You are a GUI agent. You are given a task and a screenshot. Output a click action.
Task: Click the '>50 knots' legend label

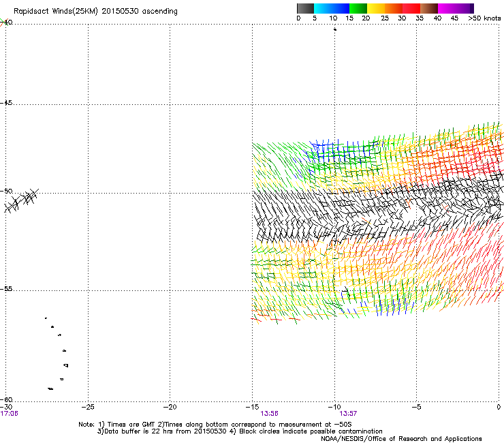[x=484, y=18]
